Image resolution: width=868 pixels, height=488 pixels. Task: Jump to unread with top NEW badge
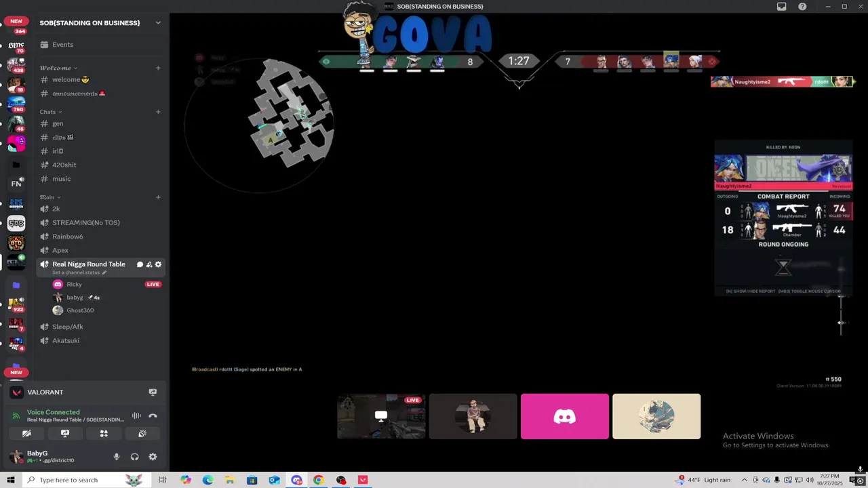(x=16, y=21)
